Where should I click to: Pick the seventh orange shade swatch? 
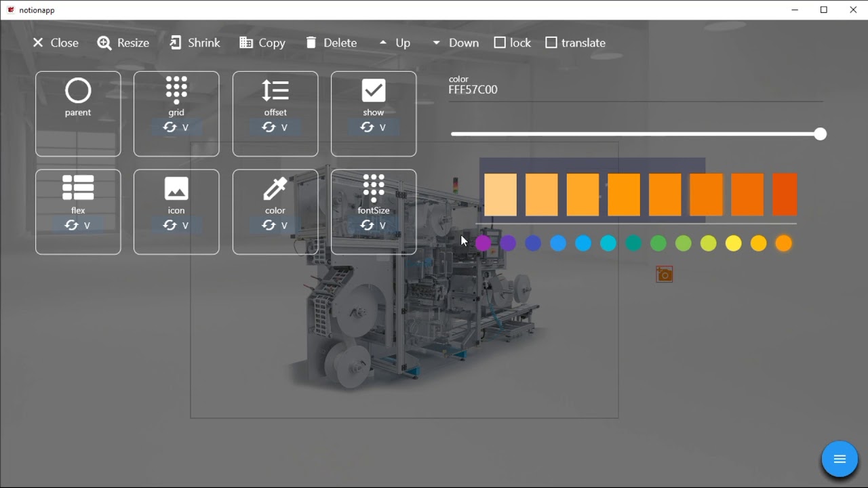click(747, 195)
